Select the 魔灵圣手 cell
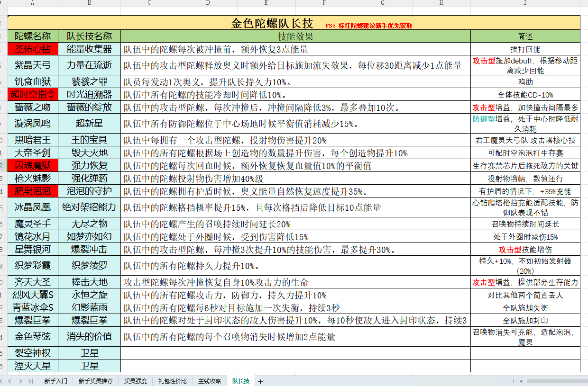The width and height of the screenshot is (588, 386). [33, 224]
